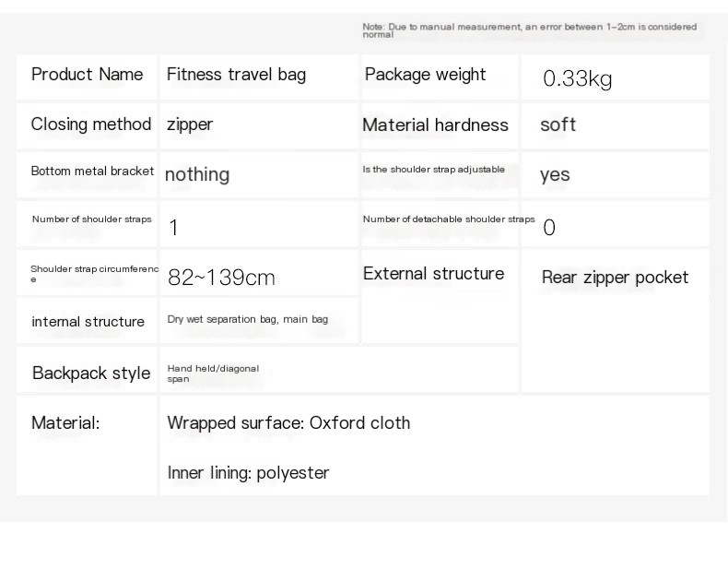
Task: Select the 'zipper' value cell
Action: pos(190,124)
